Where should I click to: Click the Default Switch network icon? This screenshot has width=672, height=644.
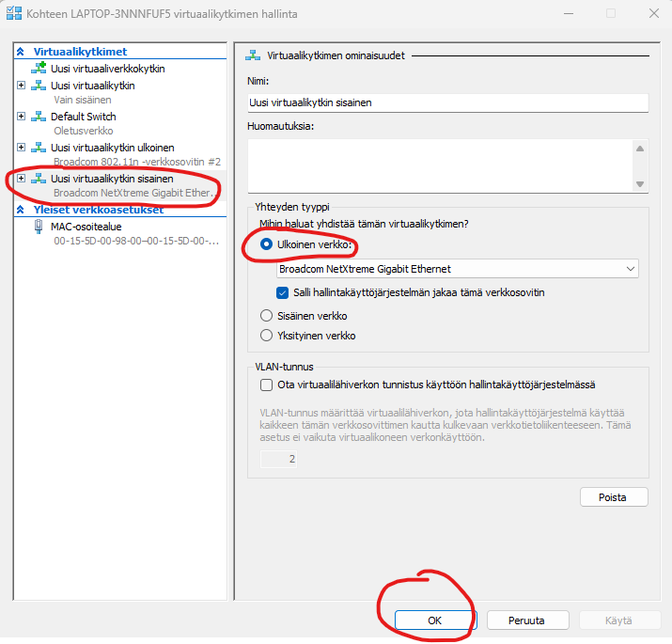(39, 117)
